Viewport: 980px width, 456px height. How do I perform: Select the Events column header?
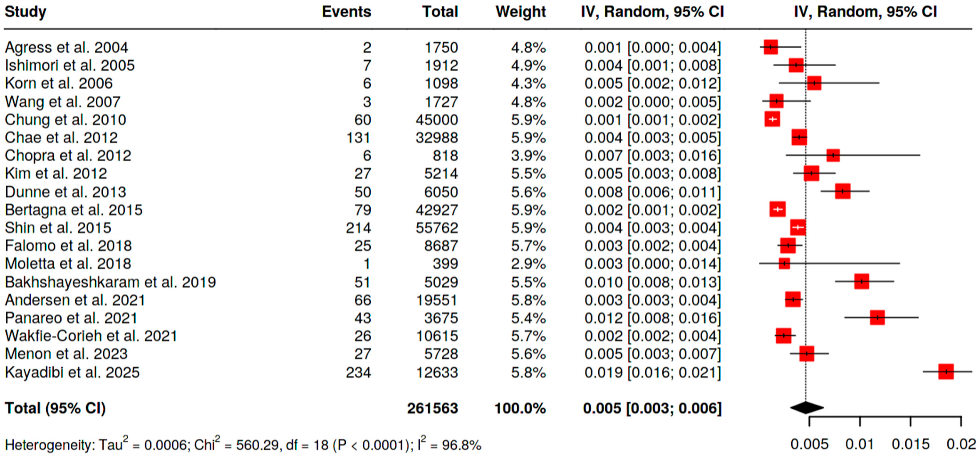pos(346,12)
